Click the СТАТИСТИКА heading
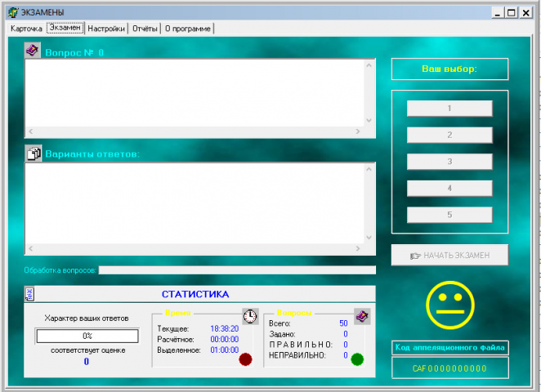The image size is (541, 392). pos(195,294)
